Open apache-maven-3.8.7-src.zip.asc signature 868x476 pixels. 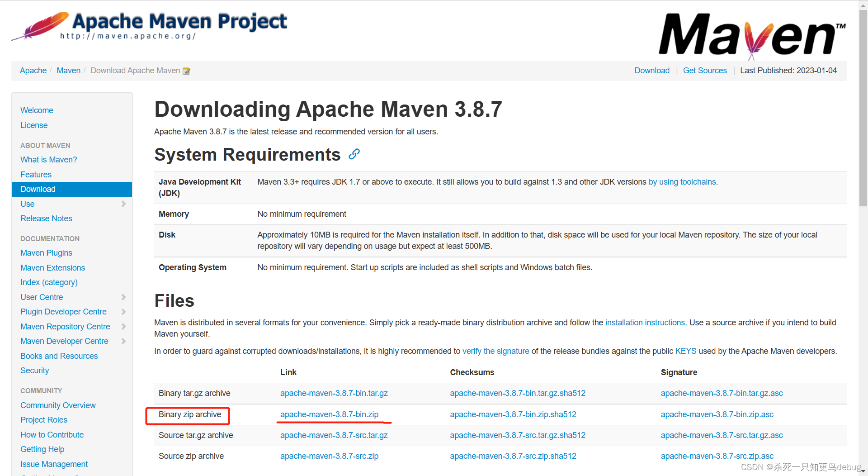click(717, 456)
